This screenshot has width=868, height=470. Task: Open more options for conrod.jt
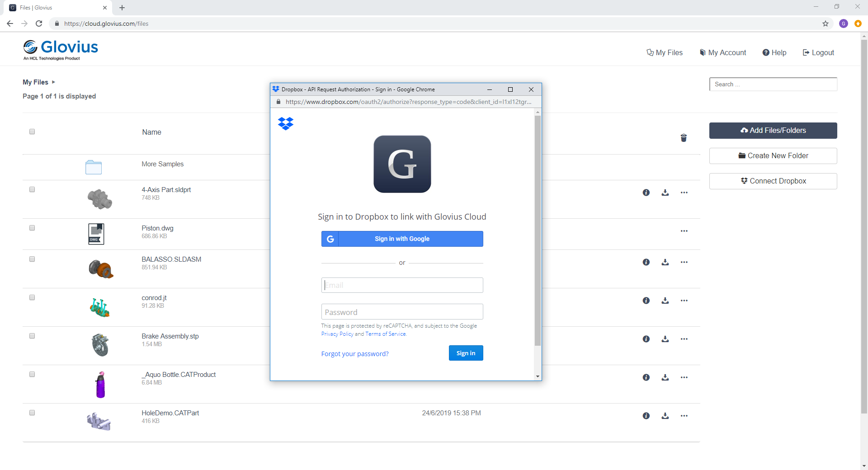(684, 301)
